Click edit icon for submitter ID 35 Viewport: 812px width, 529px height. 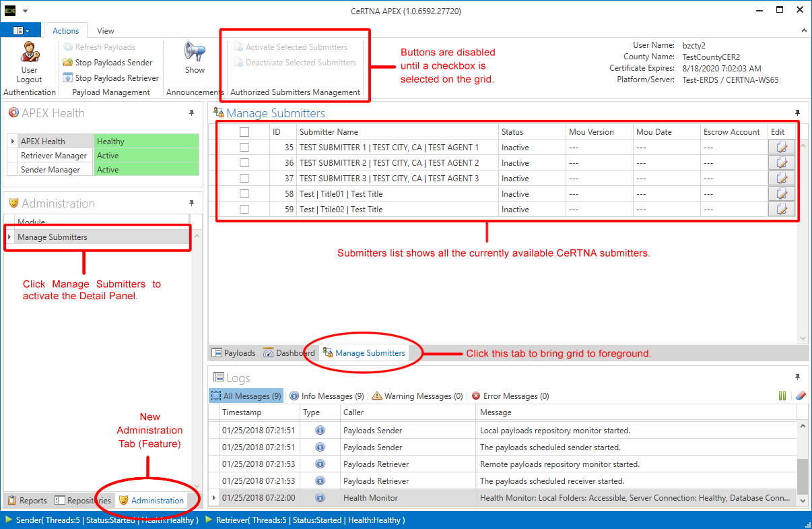tap(781, 147)
